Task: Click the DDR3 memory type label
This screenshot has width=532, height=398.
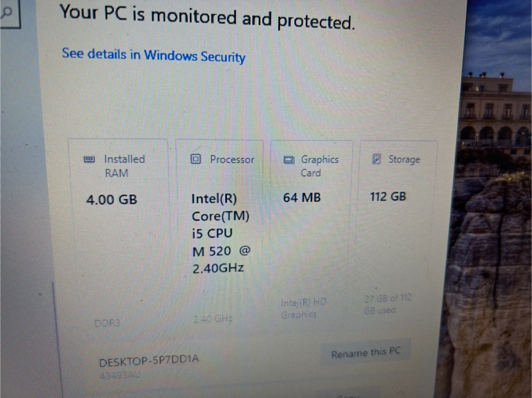Action: (x=107, y=323)
